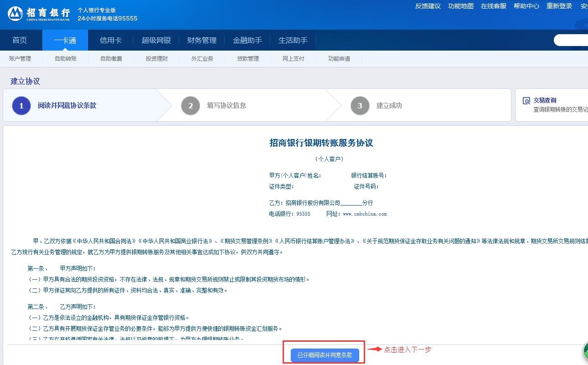588x365 pixels.
Task: Click the 个人银行专业版 text
Action: pos(97,10)
